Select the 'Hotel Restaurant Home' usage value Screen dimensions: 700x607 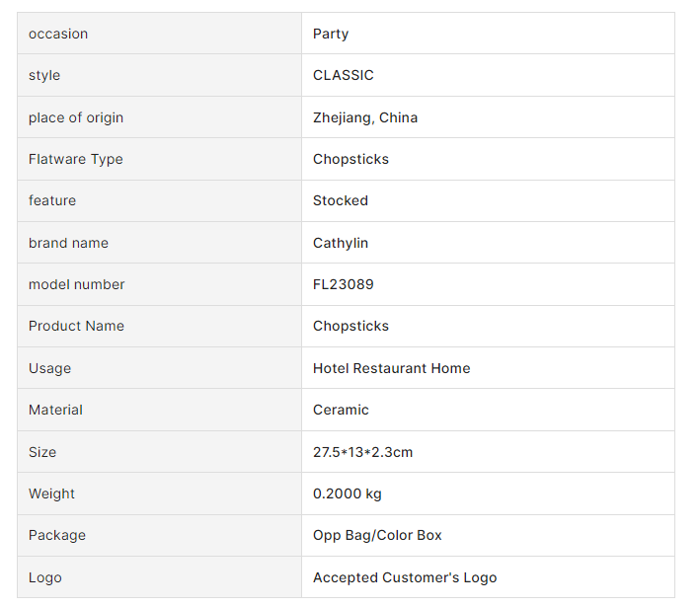(x=392, y=368)
